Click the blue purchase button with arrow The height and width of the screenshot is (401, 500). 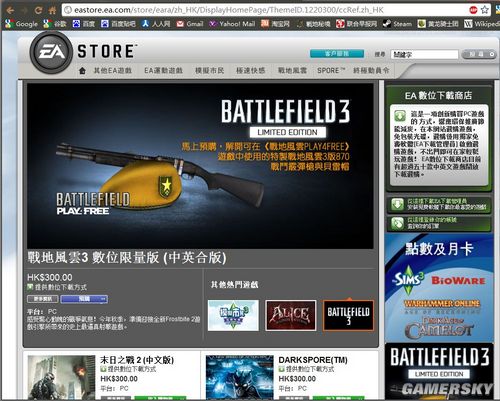pyautogui.click(x=84, y=299)
